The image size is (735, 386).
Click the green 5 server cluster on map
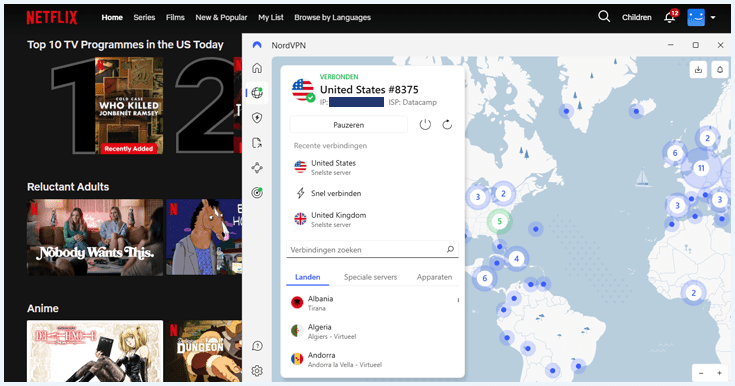coord(499,221)
